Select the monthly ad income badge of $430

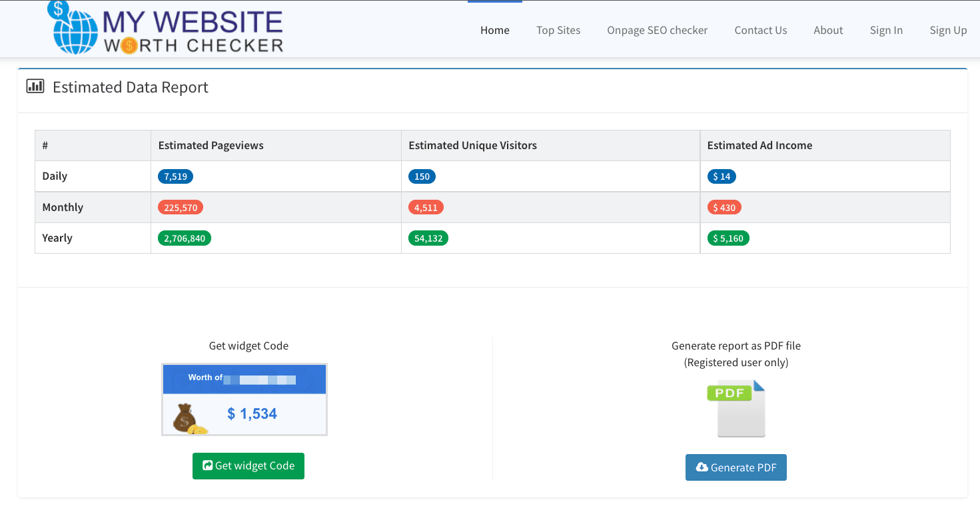coord(724,207)
